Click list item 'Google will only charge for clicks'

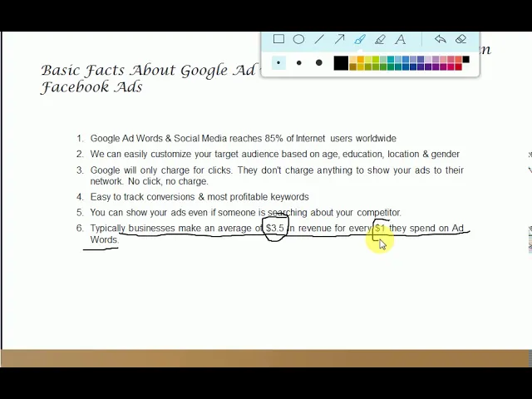[161, 170]
